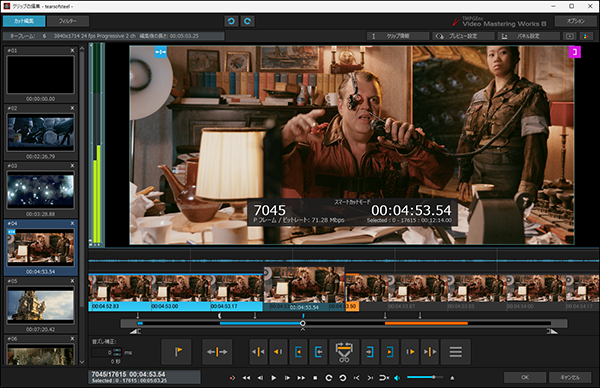
Task: Click the fast forward button
Action: click(301, 378)
